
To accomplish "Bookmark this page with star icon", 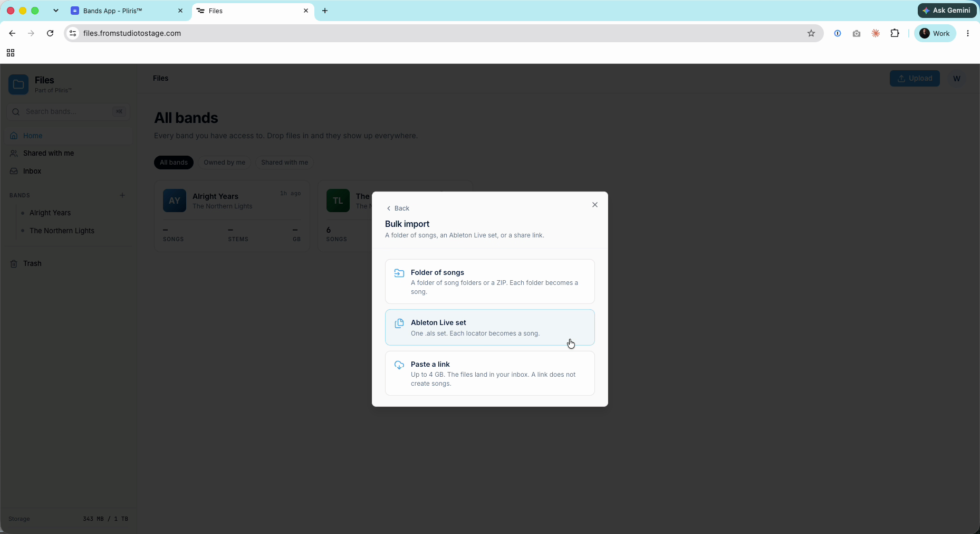I will tap(811, 33).
